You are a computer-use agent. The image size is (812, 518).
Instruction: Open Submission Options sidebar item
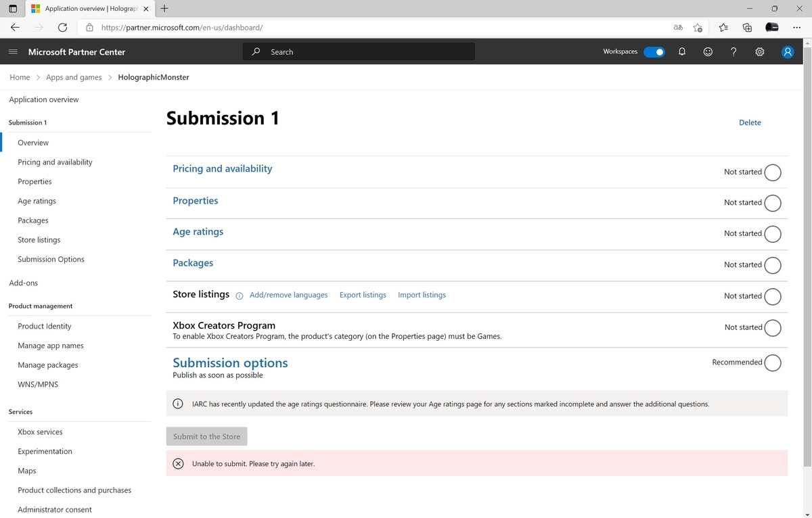click(x=51, y=259)
